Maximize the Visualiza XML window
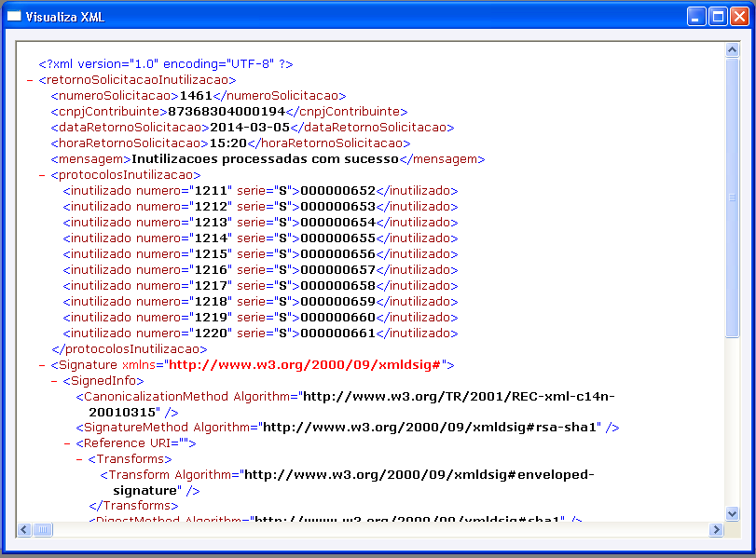Image resolution: width=756 pixels, height=558 pixels. pos(718,17)
